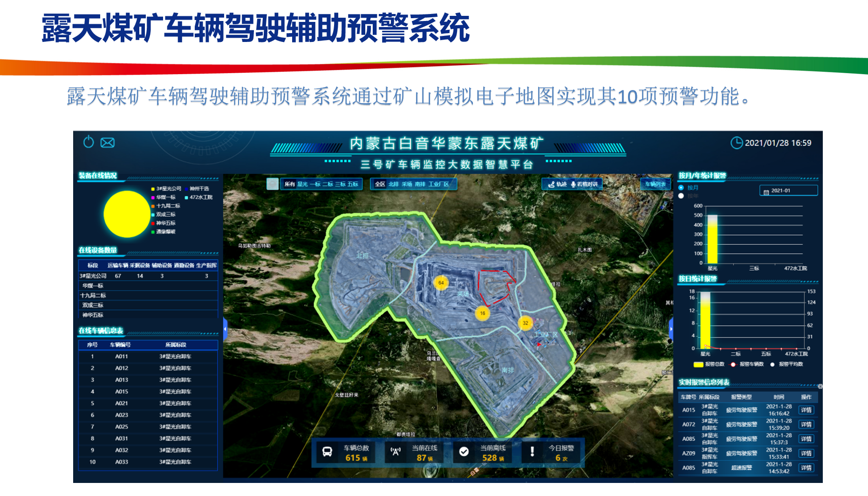Open the message envelope icon
The width and height of the screenshot is (868, 496).
pyautogui.click(x=108, y=143)
